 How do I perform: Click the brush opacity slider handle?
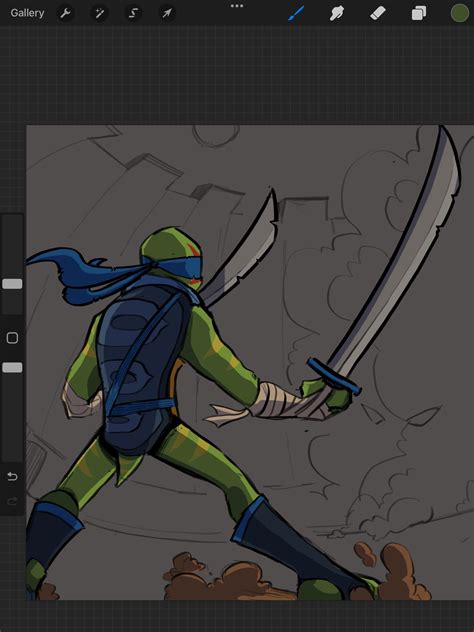pyautogui.click(x=12, y=367)
